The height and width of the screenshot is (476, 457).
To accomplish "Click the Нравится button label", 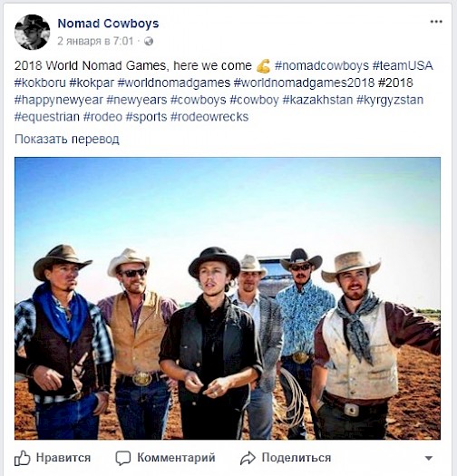I will click(63, 458).
